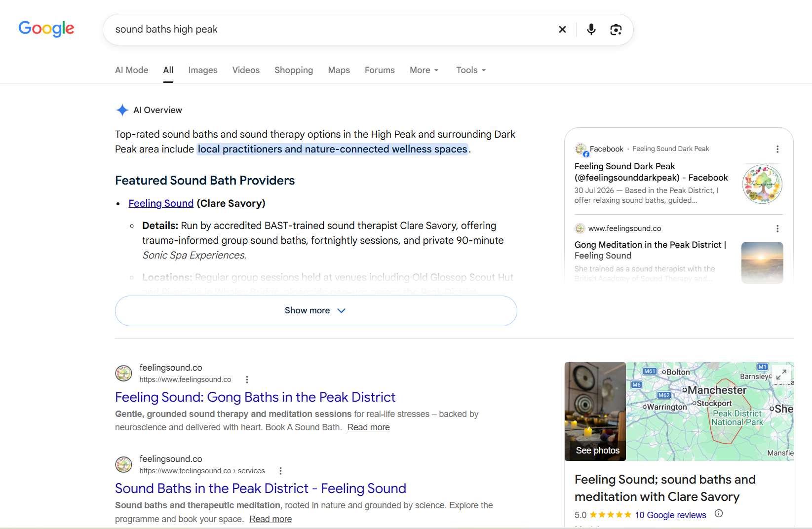Open three-dot menu beside https://www.feelingsound.co result
Image resolution: width=812 pixels, height=529 pixels.
pos(247,379)
